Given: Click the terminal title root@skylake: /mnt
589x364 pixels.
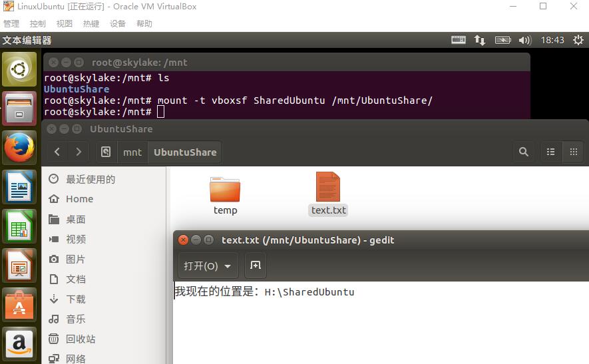Looking at the screenshot, I should (139, 63).
